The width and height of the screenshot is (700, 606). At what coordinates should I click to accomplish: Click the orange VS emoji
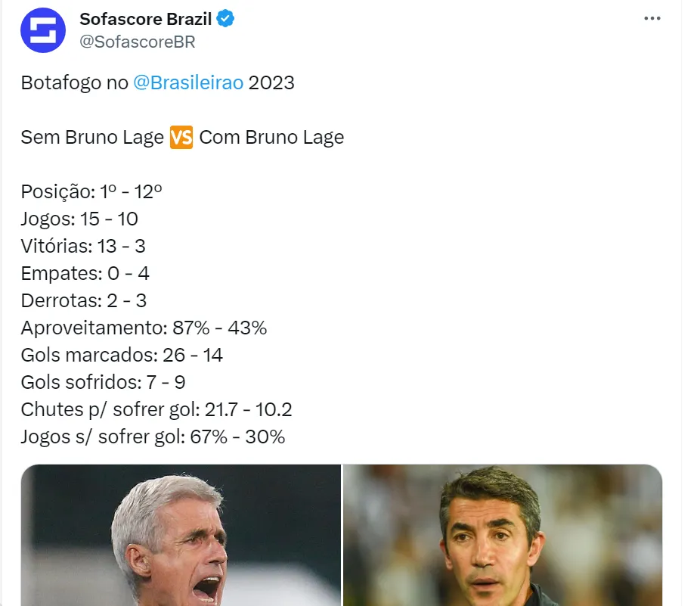[x=181, y=138]
